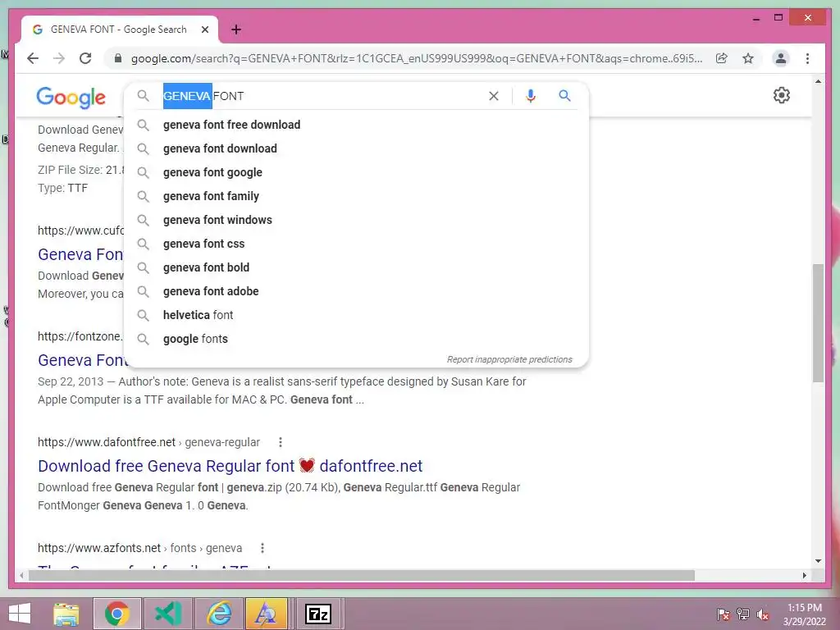This screenshot has width=840, height=630.
Task: Open the Windows Start menu
Action: [20, 614]
